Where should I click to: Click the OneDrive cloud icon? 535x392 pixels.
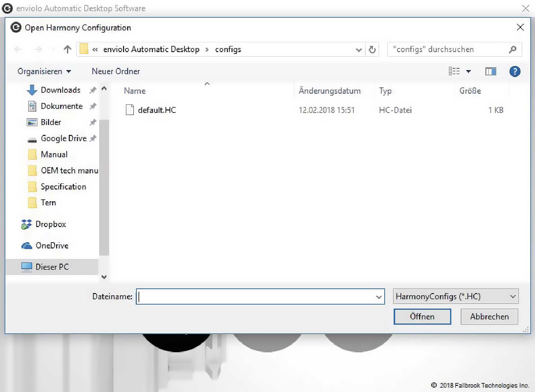[x=27, y=246]
